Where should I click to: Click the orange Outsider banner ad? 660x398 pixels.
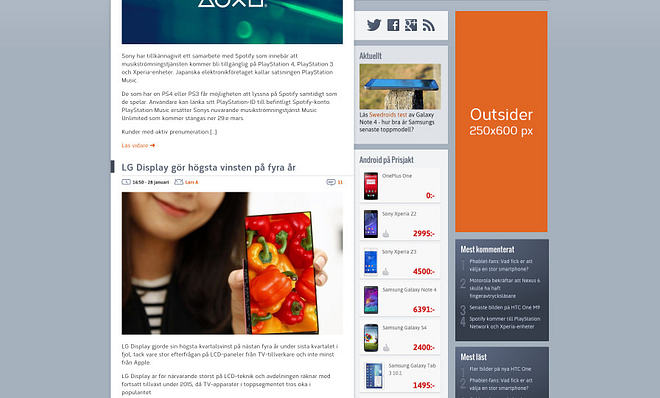pyautogui.click(x=501, y=122)
